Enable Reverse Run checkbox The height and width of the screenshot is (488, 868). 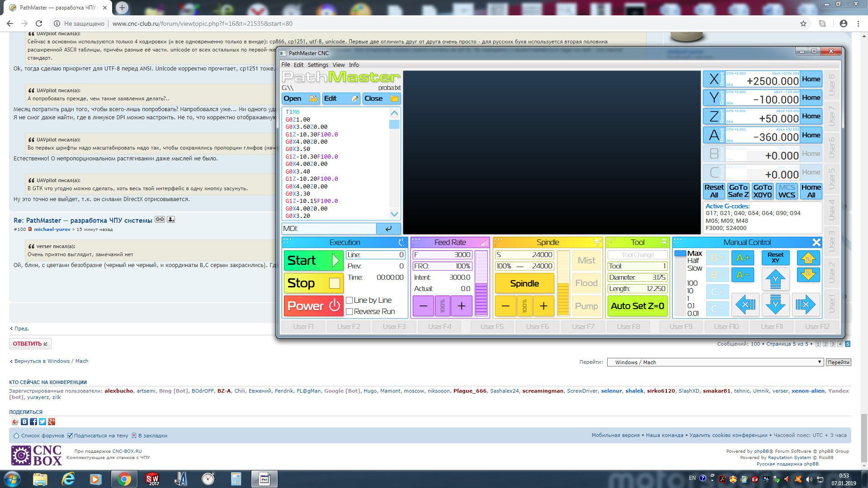349,311
